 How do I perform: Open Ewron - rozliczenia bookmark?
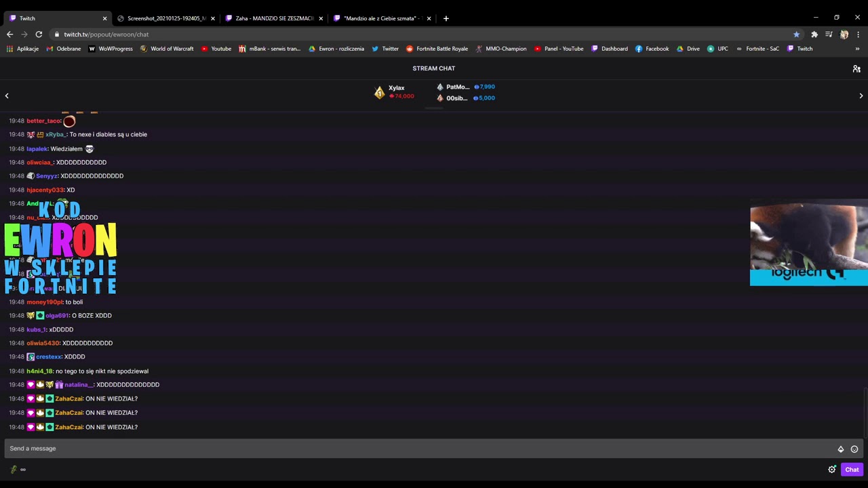[x=336, y=49]
